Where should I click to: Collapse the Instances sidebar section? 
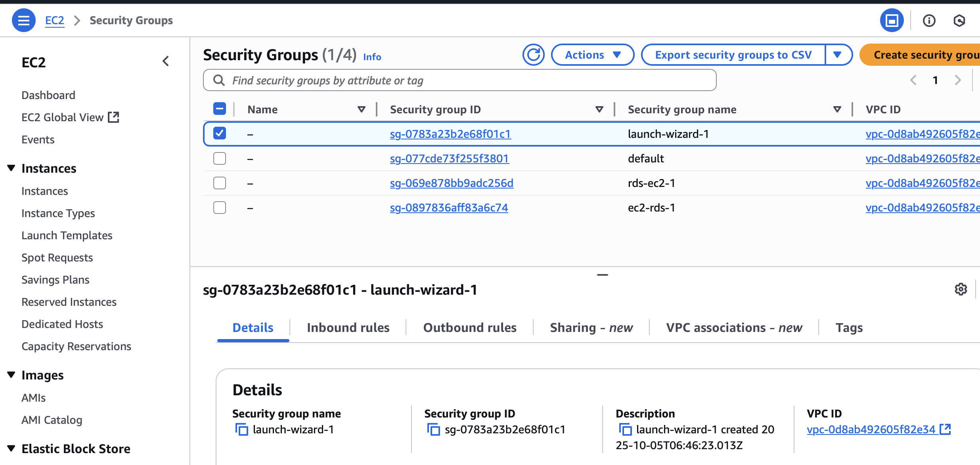coord(11,168)
